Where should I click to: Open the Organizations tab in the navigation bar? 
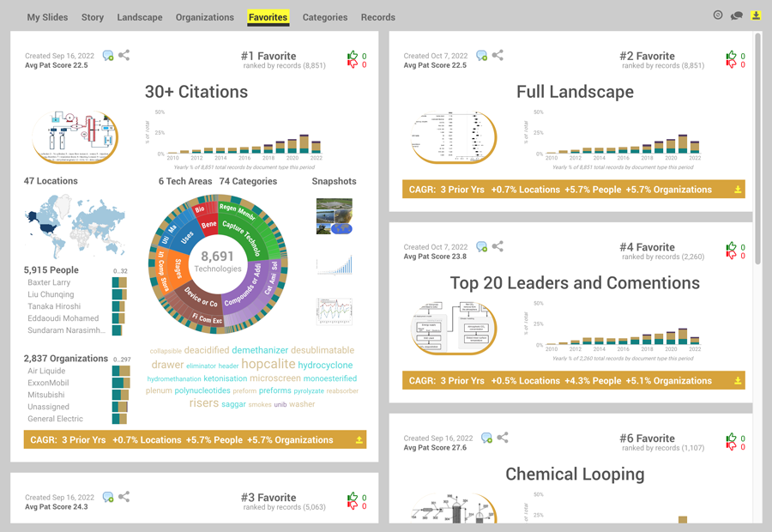point(204,17)
